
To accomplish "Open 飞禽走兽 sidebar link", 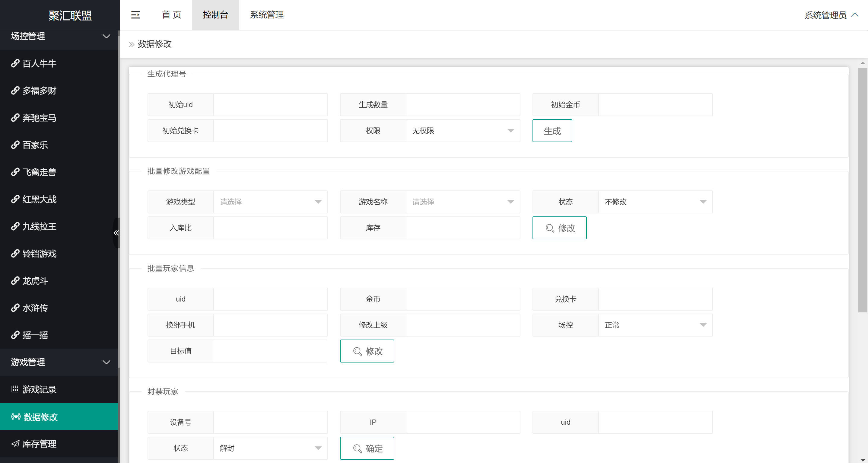I will pos(39,172).
